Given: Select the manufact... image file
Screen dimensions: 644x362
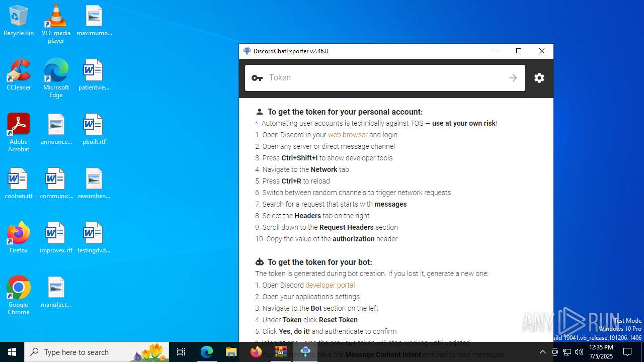Looking at the screenshot, I should point(56,293).
